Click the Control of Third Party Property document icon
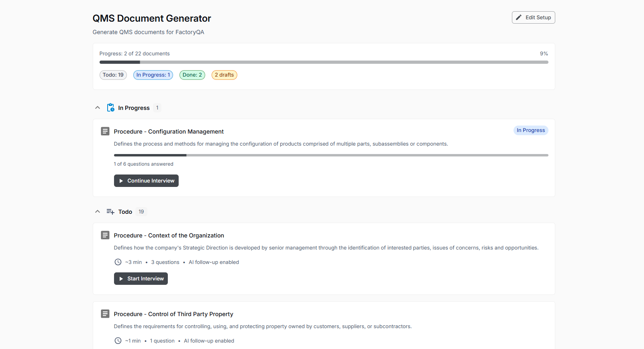This screenshot has height=349, width=644. point(105,314)
